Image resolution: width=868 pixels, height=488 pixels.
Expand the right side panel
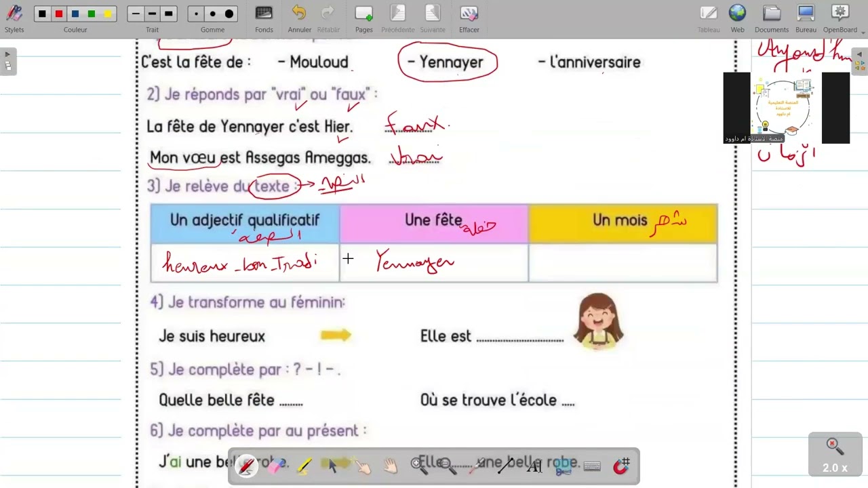point(860,61)
